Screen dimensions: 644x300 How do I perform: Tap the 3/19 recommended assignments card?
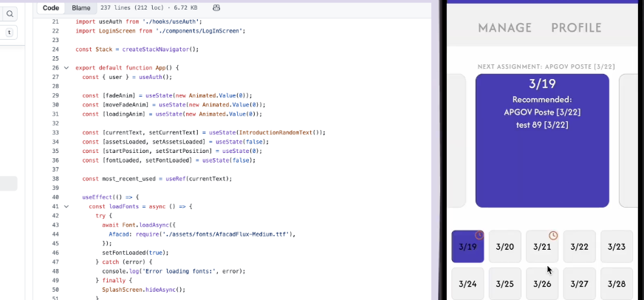(542, 140)
